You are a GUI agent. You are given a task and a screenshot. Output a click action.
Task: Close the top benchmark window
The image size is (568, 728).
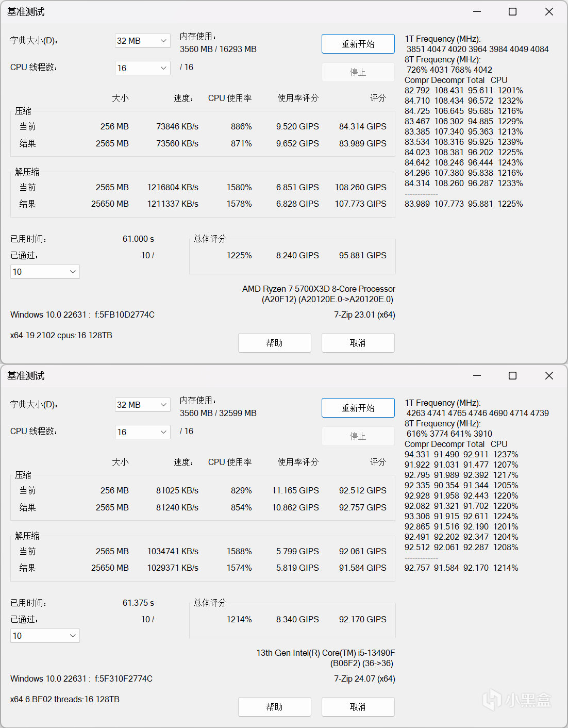(549, 11)
